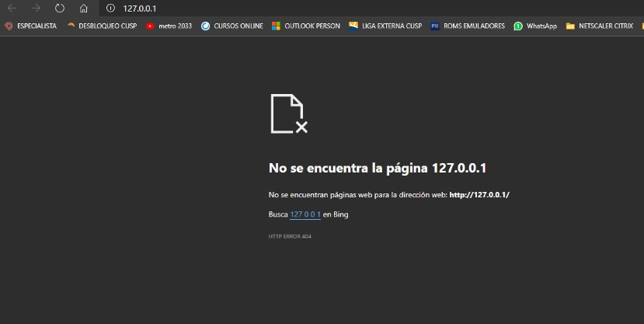Open the OUTLOOK PERSON bookmark
Viewport: 644px width, 324px height.
pyautogui.click(x=305, y=26)
